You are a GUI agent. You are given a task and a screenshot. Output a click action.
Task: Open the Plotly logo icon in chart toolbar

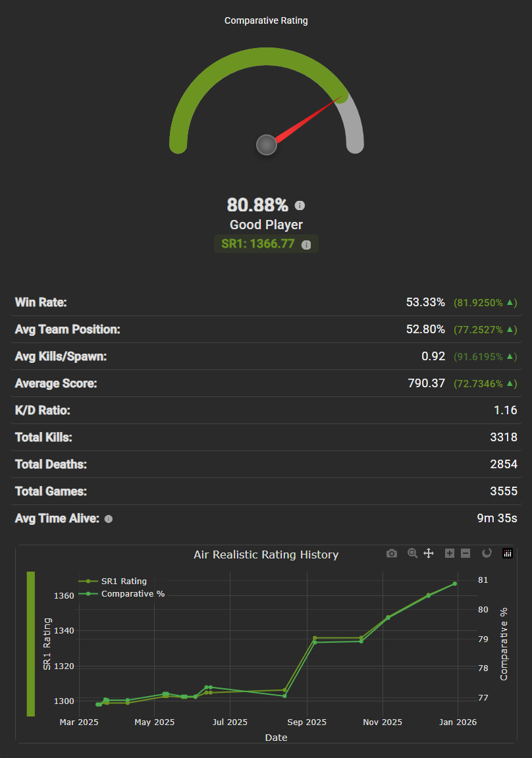pos(508,553)
